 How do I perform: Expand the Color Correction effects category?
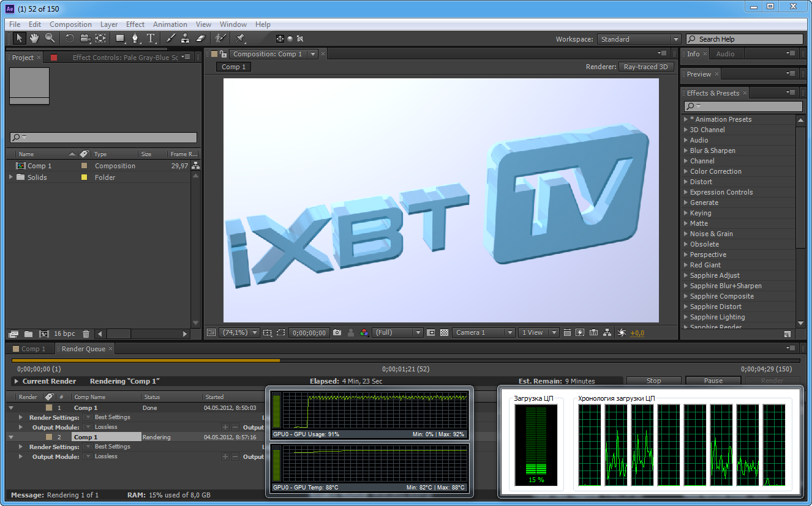coord(686,171)
